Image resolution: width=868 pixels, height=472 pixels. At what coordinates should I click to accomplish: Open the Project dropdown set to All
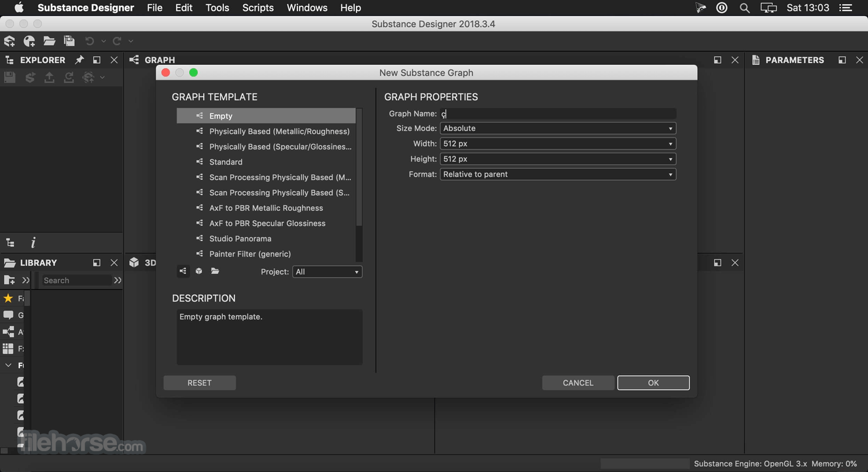(328, 272)
